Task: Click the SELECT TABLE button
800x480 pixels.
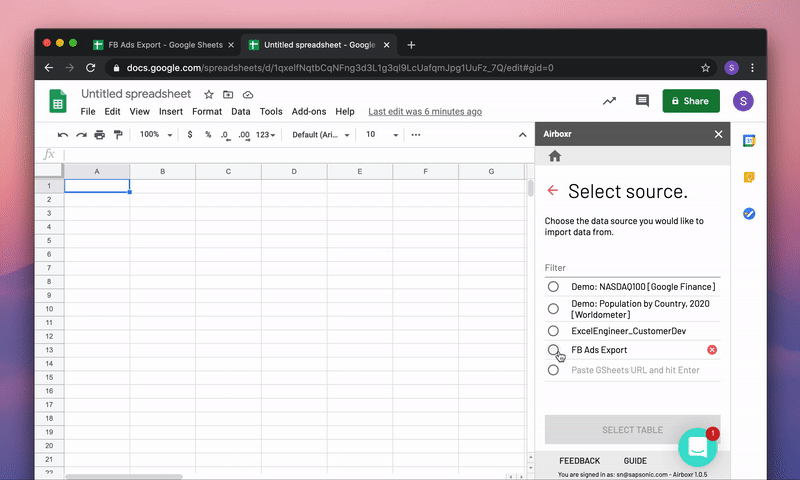Action: pos(632,430)
